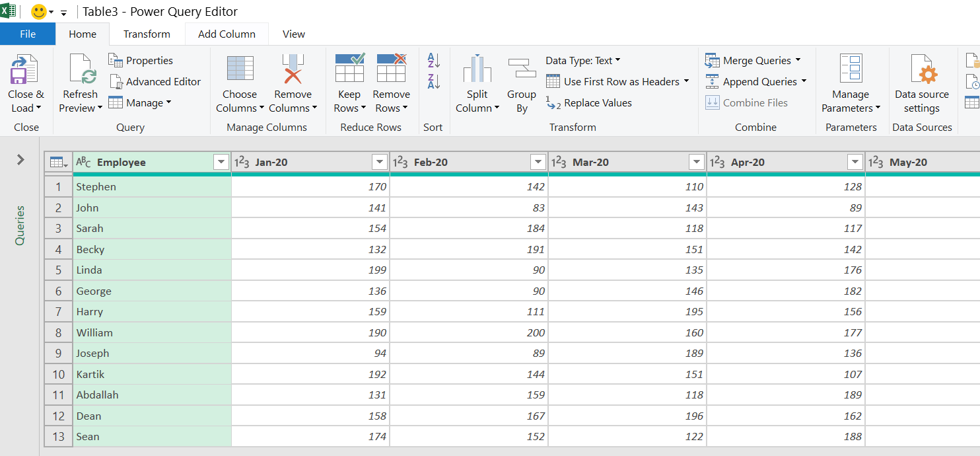Expand the Queries sidebar pane
The image size is (980, 456).
click(x=20, y=159)
